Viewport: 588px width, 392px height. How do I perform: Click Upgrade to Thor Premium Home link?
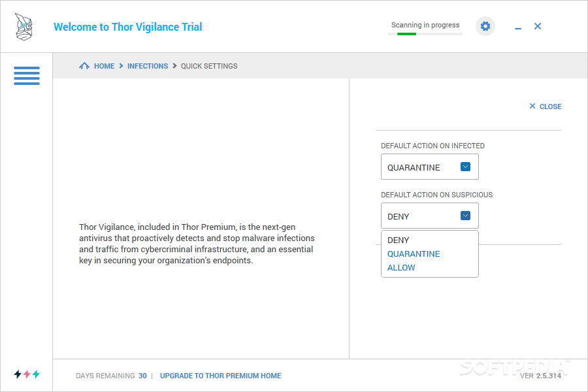coord(221,376)
